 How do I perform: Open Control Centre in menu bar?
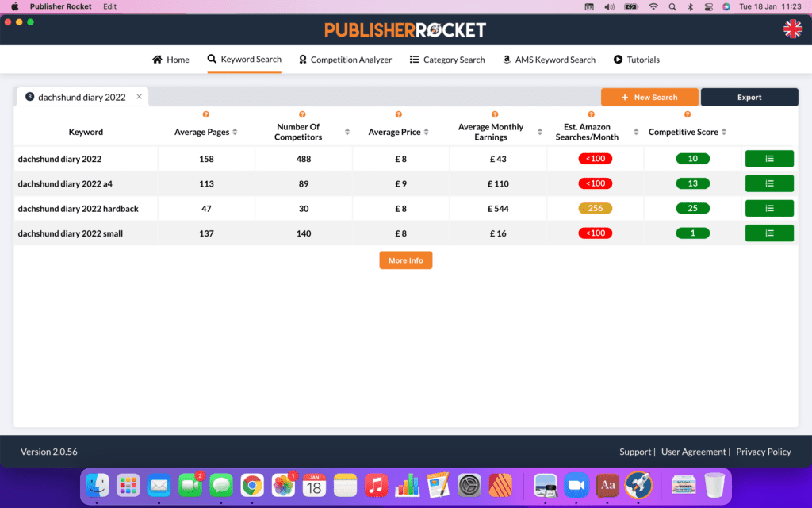tap(708, 6)
